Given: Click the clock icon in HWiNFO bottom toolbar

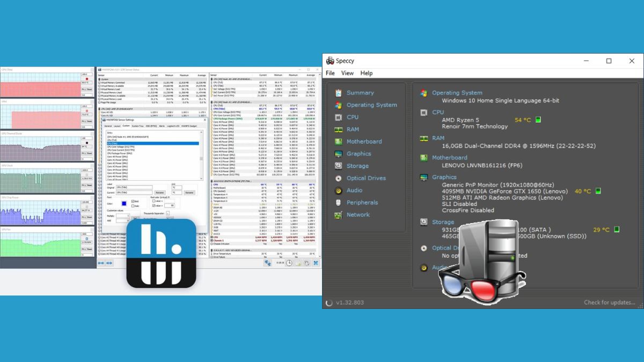Looking at the screenshot, I should click(x=289, y=263).
